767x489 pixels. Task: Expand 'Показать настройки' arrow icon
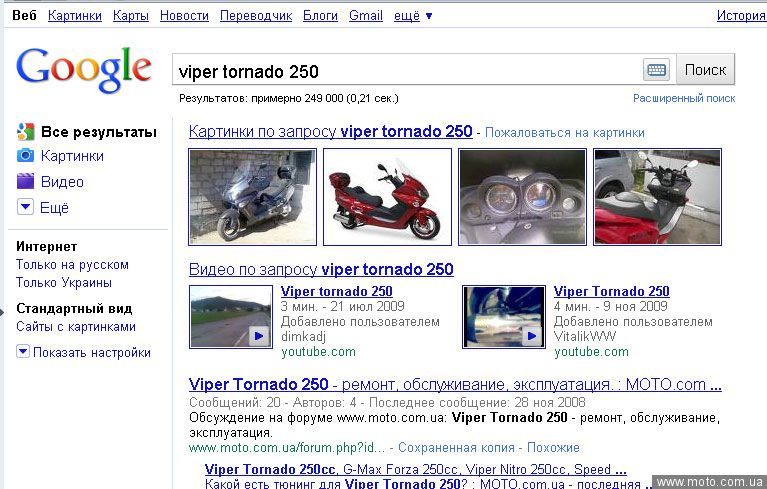click(23, 352)
